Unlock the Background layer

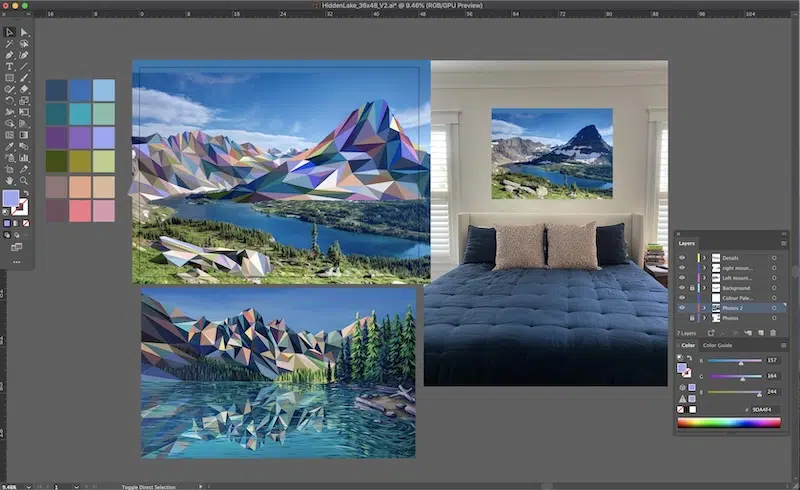(x=692, y=288)
